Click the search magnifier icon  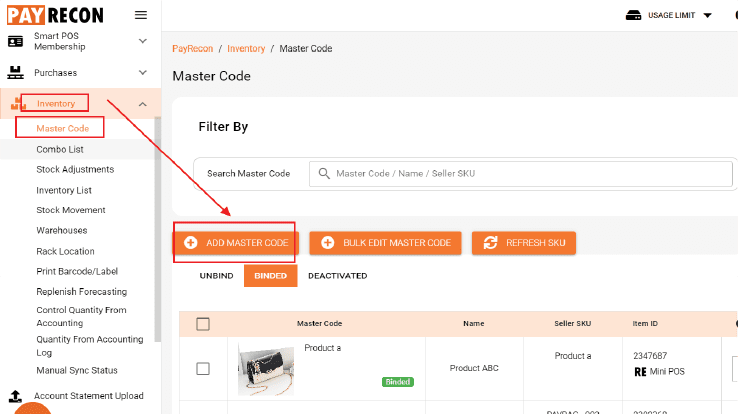pyautogui.click(x=324, y=174)
